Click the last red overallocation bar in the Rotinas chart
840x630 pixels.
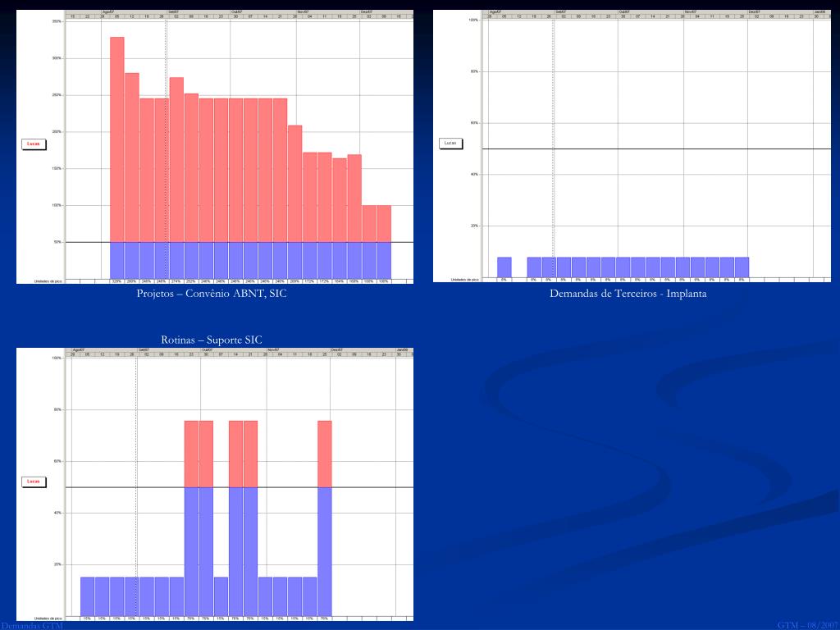325,454
